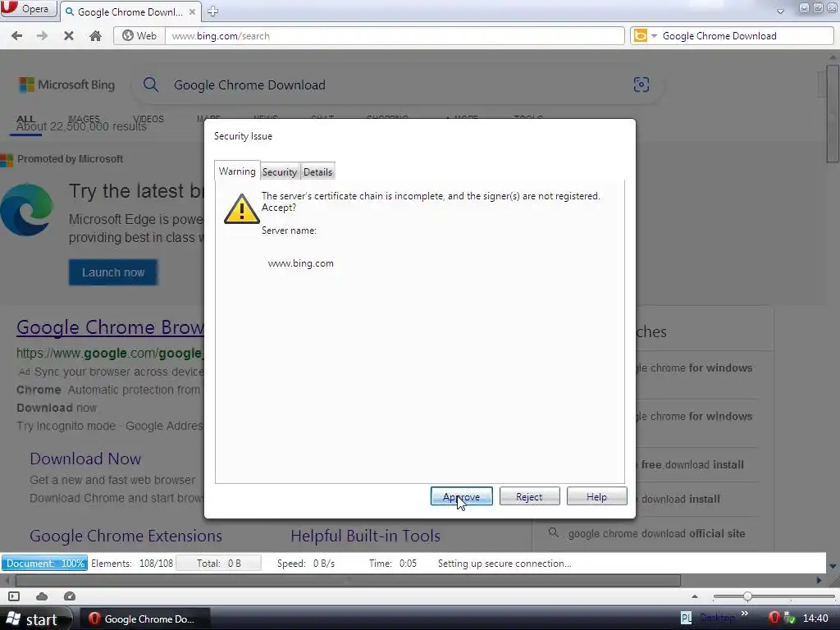The image size is (840, 630).
Task: Click the Web security badge
Action: (139, 36)
